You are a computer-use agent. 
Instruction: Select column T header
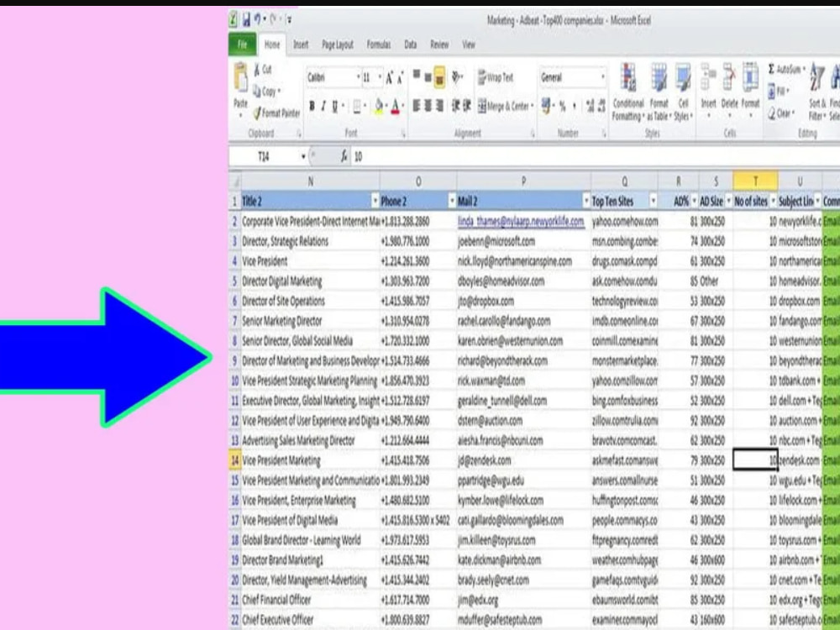[755, 181]
